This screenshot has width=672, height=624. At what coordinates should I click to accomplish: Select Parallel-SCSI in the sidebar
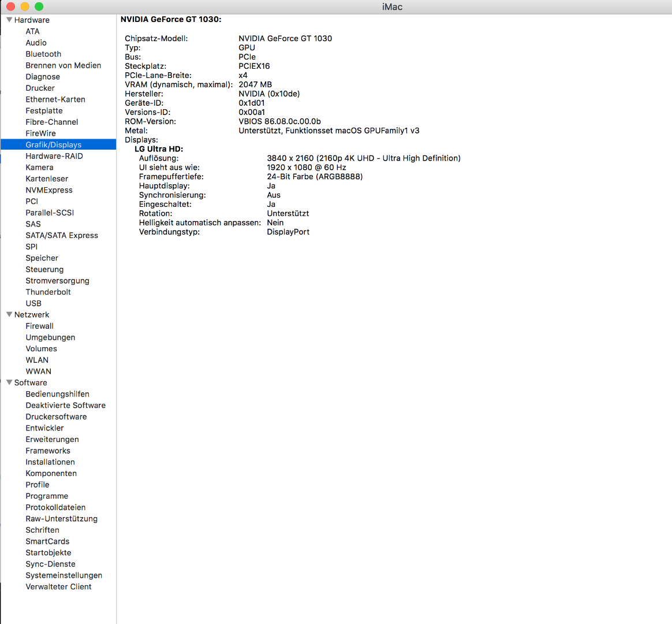50,213
